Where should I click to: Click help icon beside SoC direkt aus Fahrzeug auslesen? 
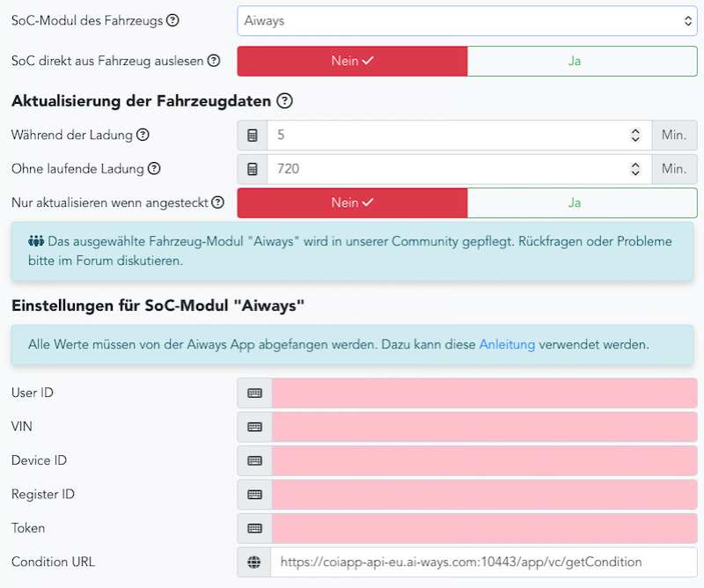(x=213, y=62)
